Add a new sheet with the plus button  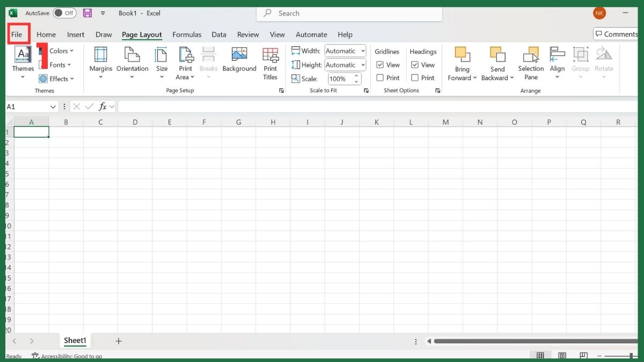pyautogui.click(x=118, y=341)
